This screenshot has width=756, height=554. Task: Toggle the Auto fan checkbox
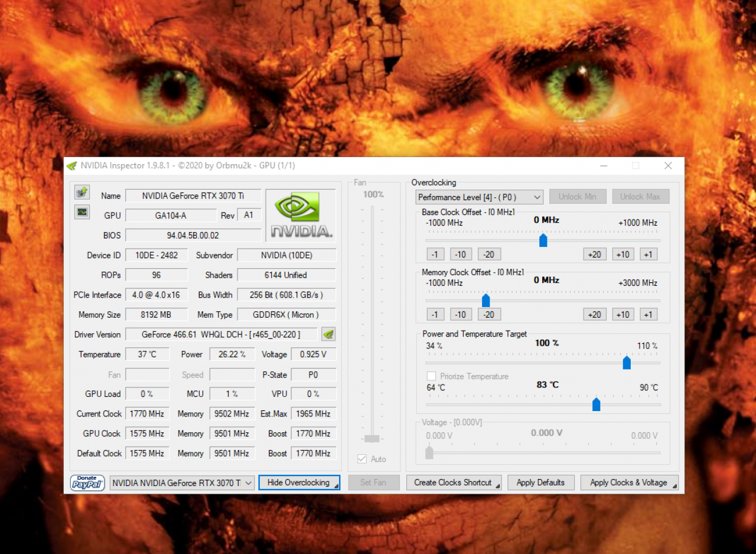(x=362, y=459)
